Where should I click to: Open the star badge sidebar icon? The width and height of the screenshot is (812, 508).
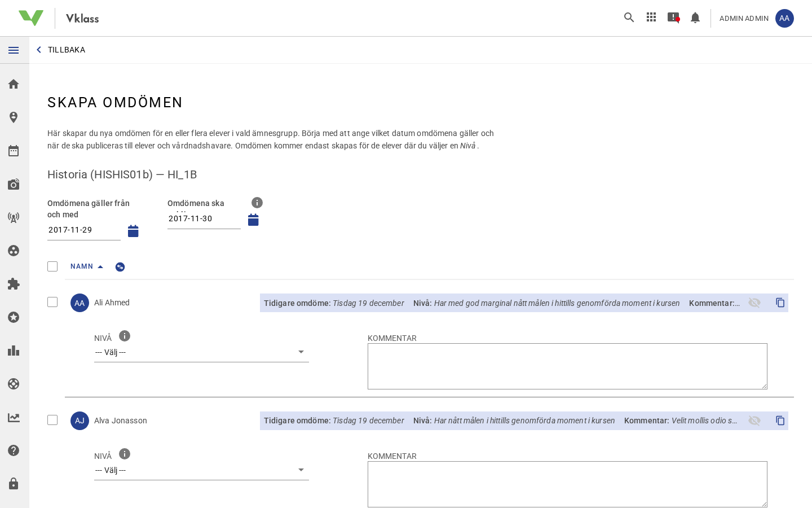(14, 317)
